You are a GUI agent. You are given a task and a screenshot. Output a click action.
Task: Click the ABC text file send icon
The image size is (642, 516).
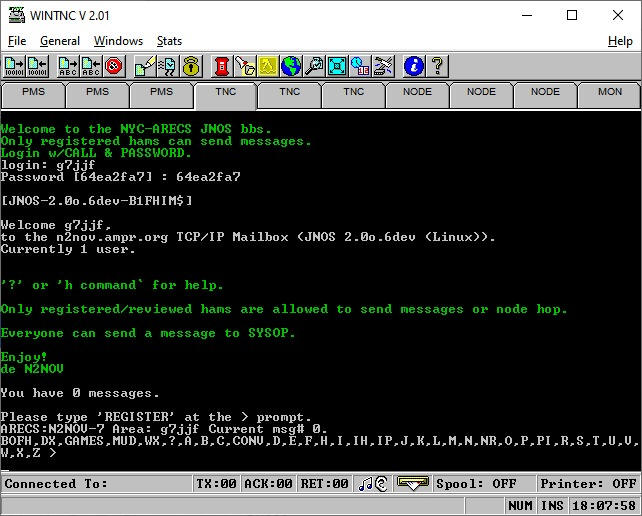point(68,66)
